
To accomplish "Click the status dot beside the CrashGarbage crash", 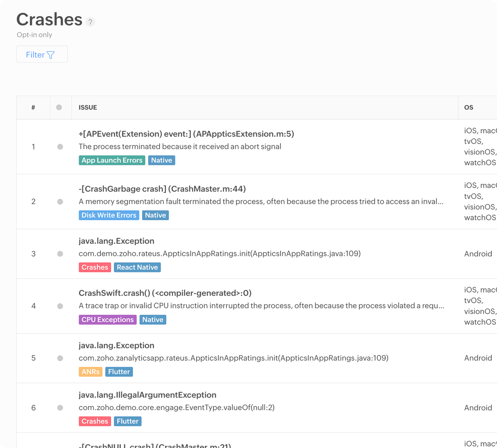I will pos(60,202).
